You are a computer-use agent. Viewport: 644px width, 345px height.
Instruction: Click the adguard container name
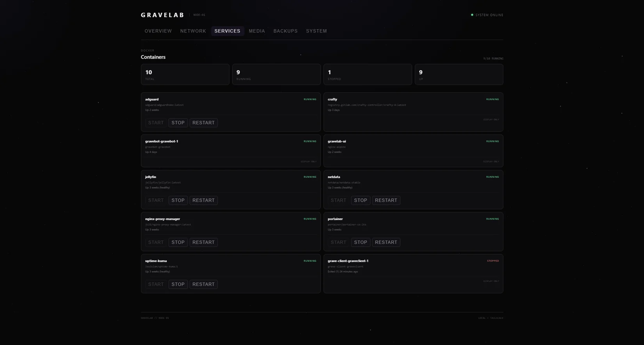(x=152, y=99)
